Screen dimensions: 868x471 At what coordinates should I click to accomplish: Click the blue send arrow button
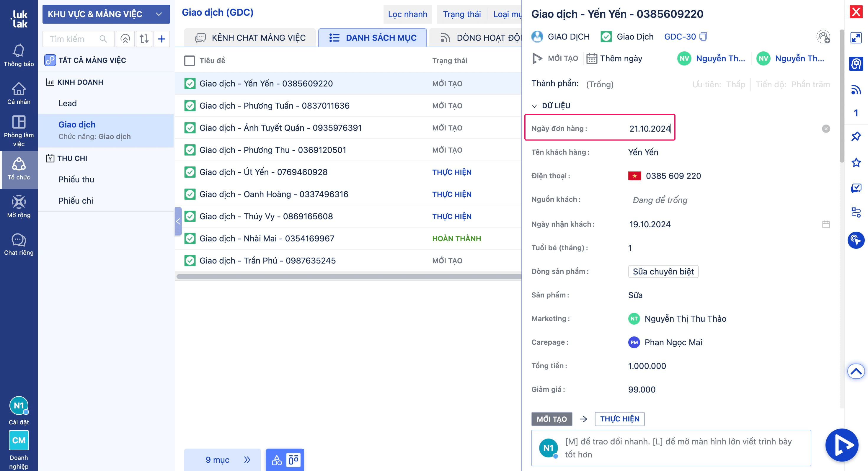(841, 445)
